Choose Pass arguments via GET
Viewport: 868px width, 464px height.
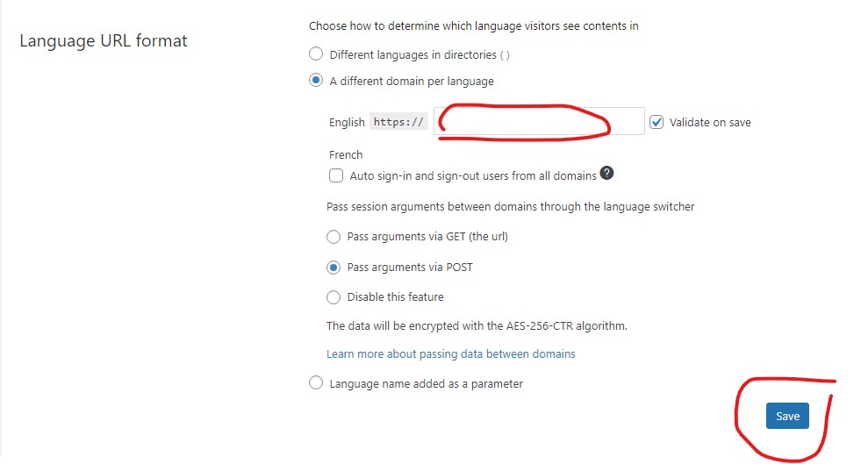[334, 236]
